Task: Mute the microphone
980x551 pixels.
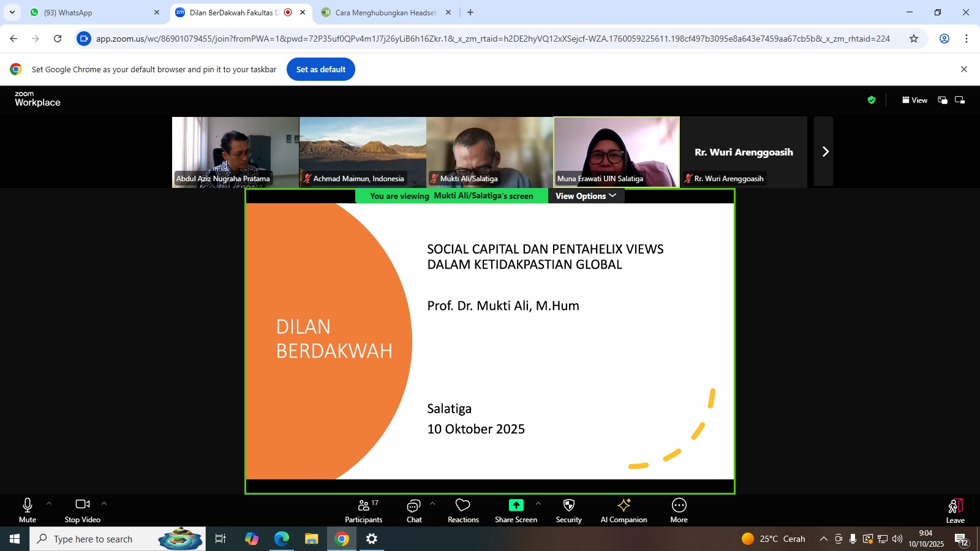Action: pyautogui.click(x=28, y=511)
